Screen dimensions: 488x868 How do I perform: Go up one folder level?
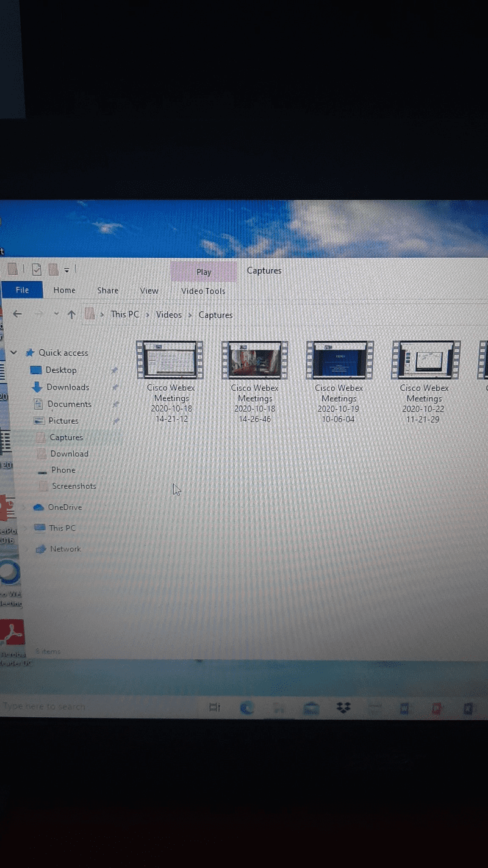coord(71,314)
